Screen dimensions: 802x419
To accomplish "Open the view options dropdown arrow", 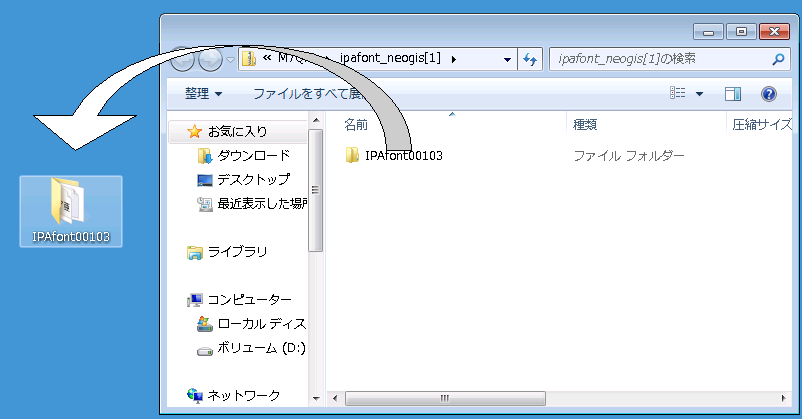I will (x=699, y=94).
